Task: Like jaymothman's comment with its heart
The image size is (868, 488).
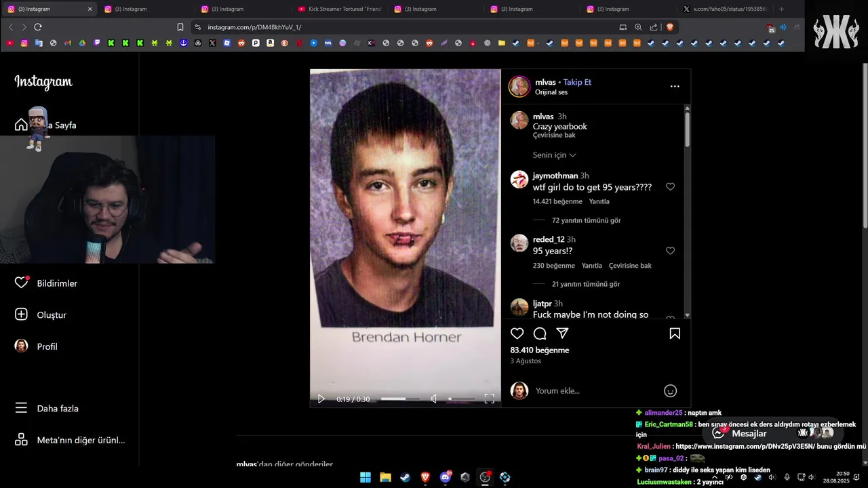Action: [x=670, y=186]
